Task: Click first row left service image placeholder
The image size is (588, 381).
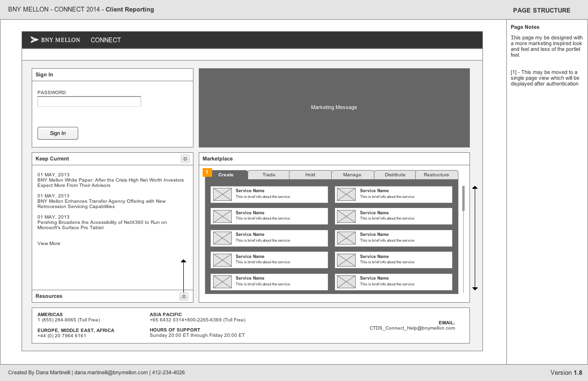Action: (222, 195)
